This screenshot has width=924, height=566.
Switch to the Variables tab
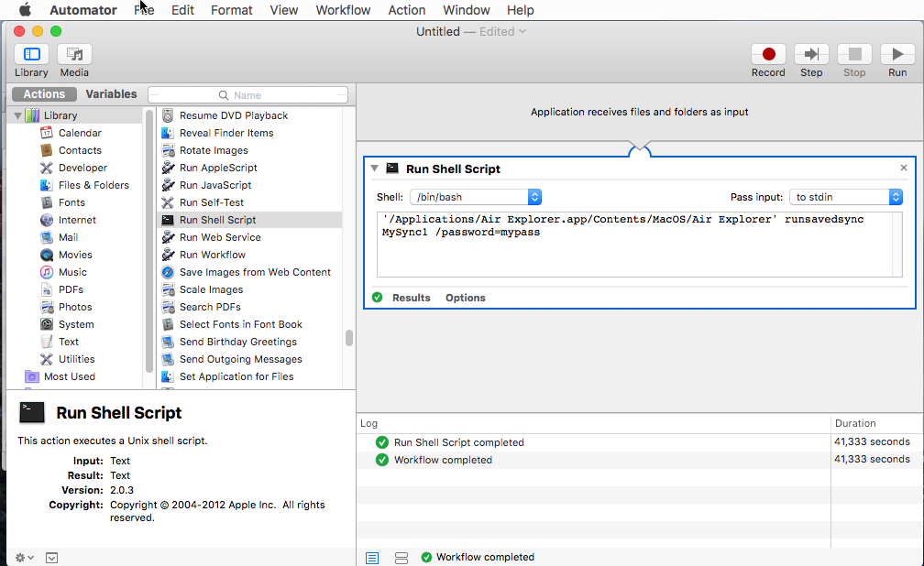pos(111,94)
